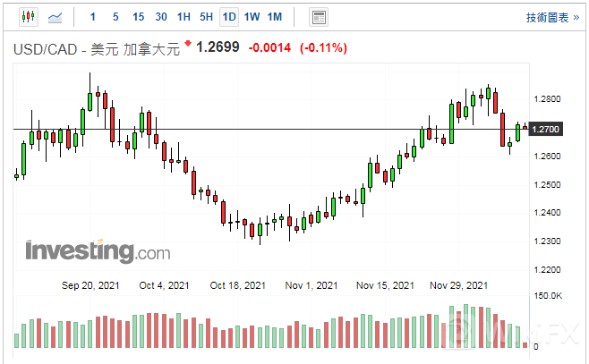
Task: Select the 1 minute interval
Action: pyautogui.click(x=93, y=17)
